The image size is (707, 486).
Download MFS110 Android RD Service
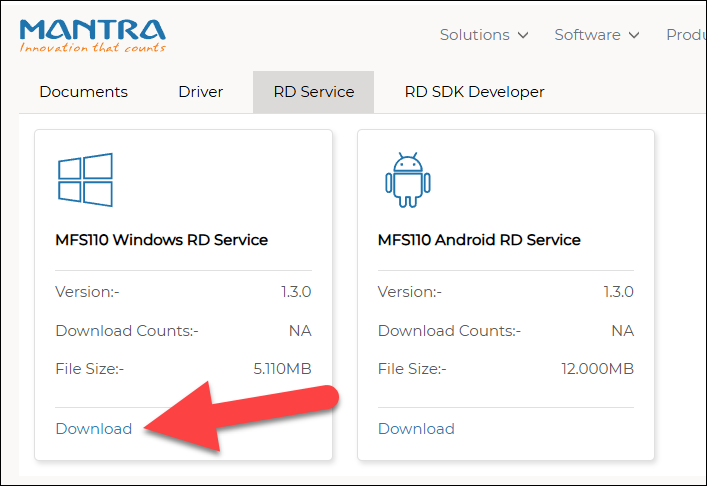coord(416,429)
